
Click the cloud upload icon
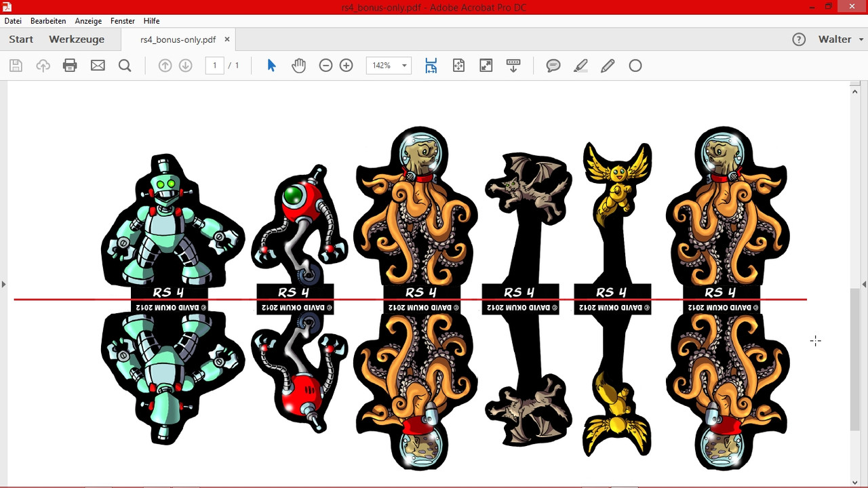point(43,66)
